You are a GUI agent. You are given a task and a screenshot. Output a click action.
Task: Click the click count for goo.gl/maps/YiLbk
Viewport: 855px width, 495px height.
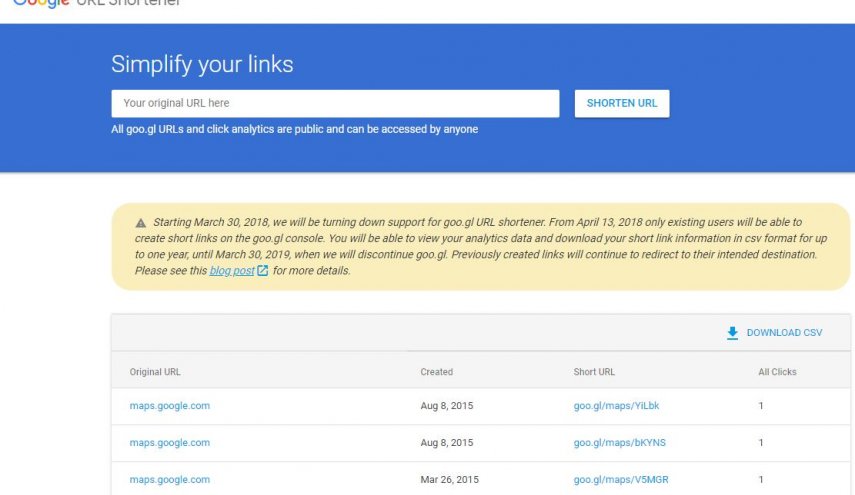click(761, 406)
